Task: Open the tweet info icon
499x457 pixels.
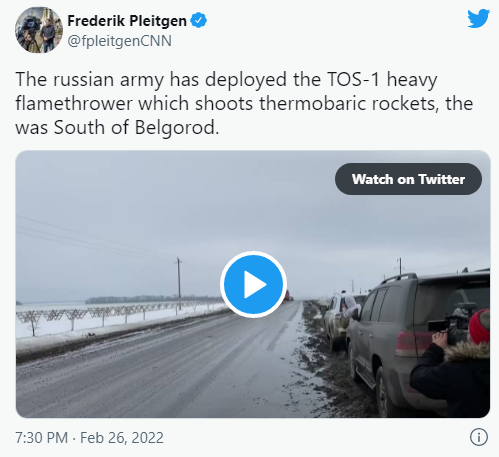Action: tap(479, 437)
